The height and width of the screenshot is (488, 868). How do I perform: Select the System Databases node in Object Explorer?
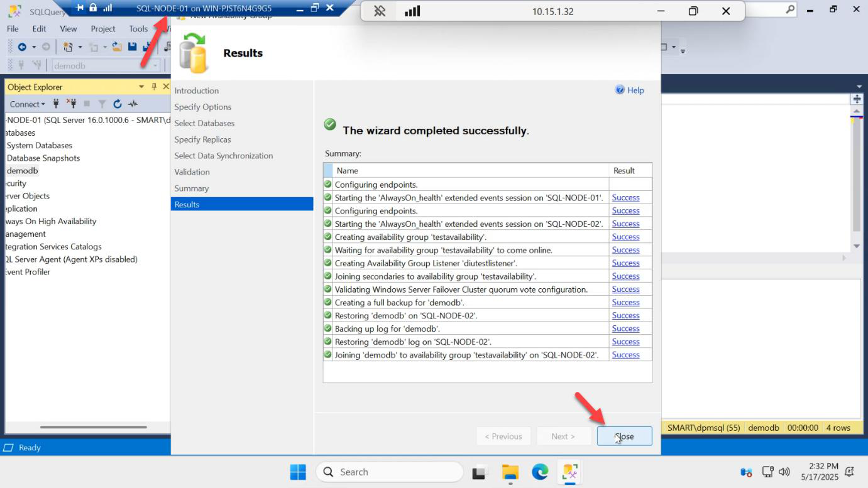[40, 145]
